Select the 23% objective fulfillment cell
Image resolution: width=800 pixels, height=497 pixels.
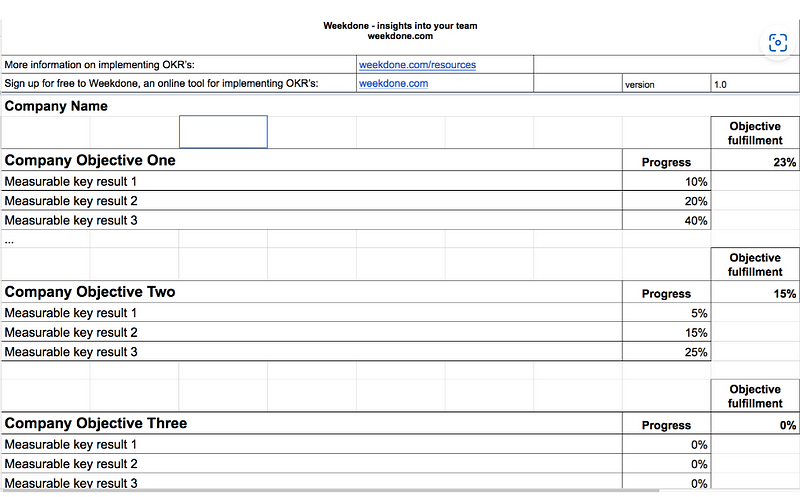click(x=755, y=162)
